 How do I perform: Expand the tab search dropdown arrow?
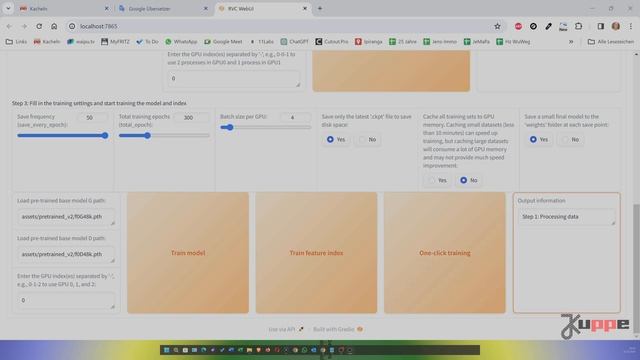8,8
